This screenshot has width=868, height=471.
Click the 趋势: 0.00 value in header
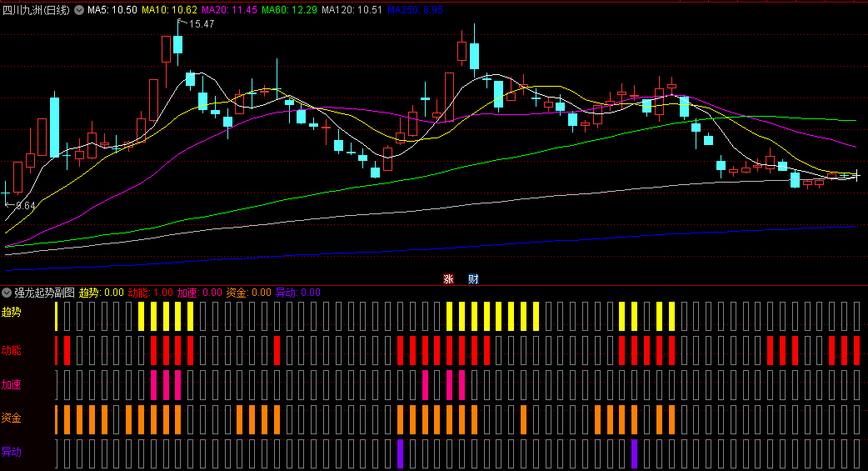point(102,292)
